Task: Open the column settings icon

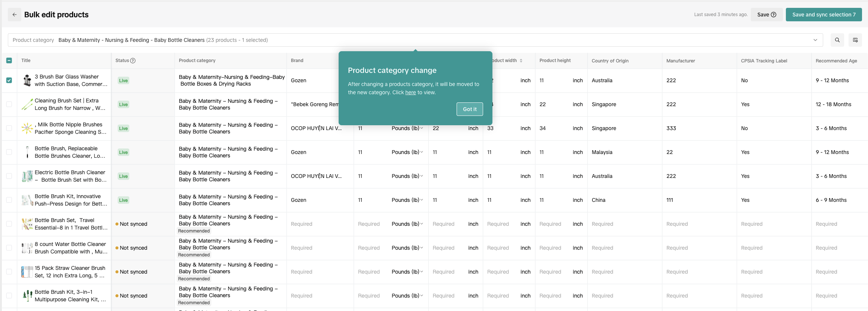Action: pos(855,40)
